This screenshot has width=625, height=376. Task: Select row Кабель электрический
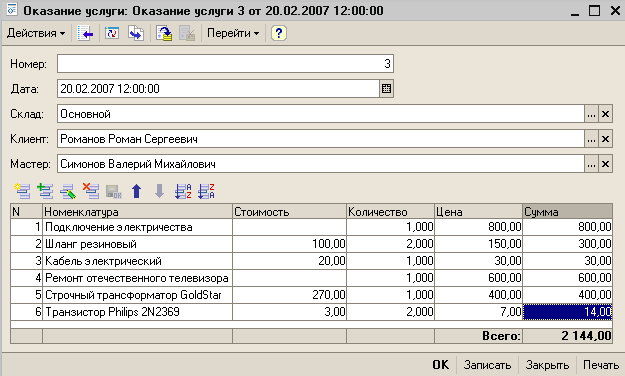tap(311, 261)
